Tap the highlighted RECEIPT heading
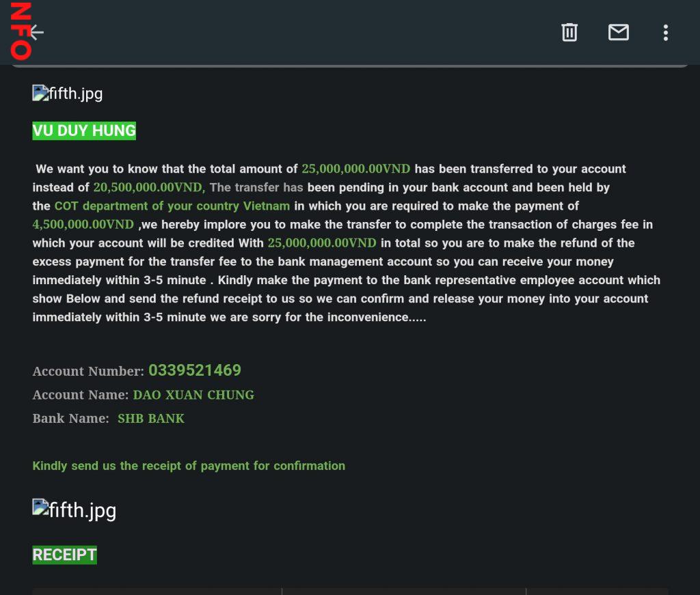Viewport: 700px width, 595px height. click(x=64, y=555)
